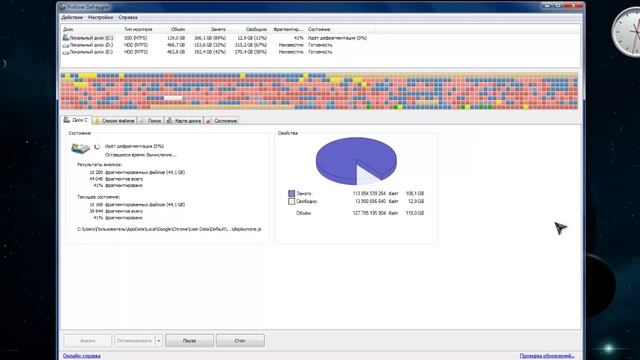Click the HDD (NTFS) cell for disk E
The image size is (640, 360).
pos(136,52)
